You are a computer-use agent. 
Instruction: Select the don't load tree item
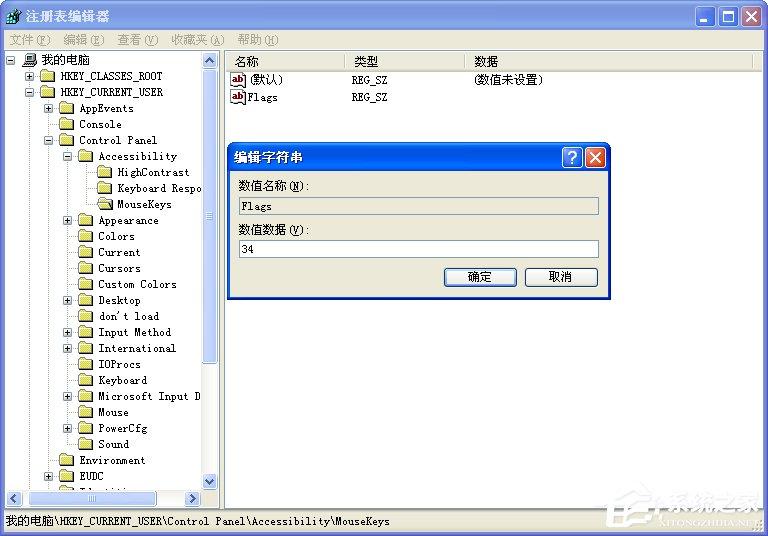pyautogui.click(x=129, y=316)
